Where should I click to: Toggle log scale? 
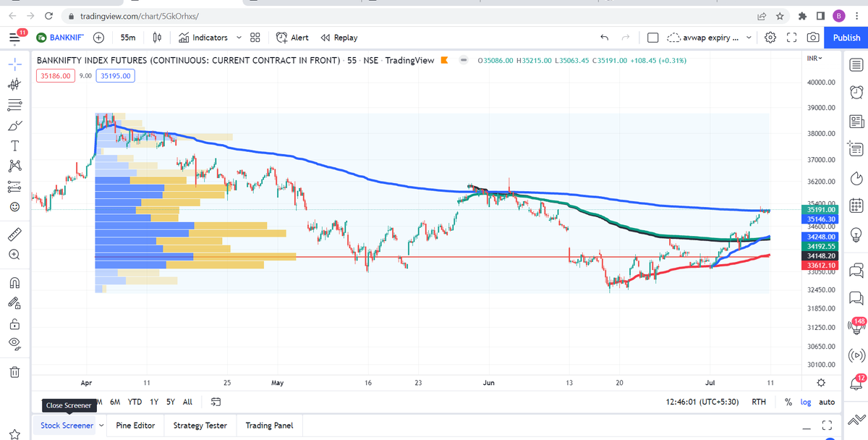coord(806,402)
